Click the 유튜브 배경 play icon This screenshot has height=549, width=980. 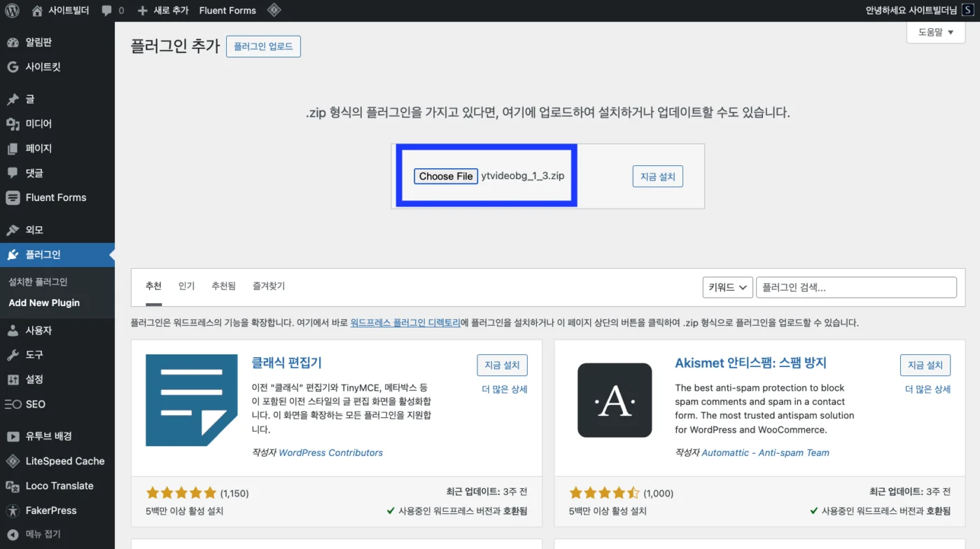[13, 436]
